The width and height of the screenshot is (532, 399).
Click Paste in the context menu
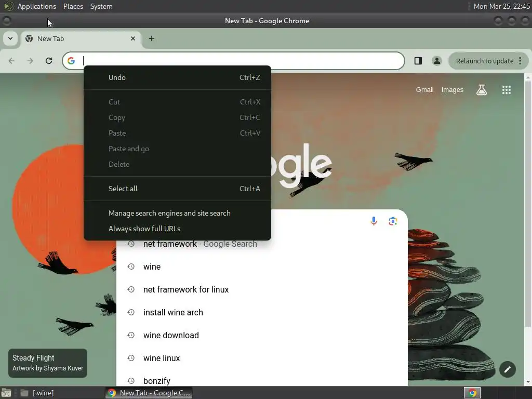(177, 133)
